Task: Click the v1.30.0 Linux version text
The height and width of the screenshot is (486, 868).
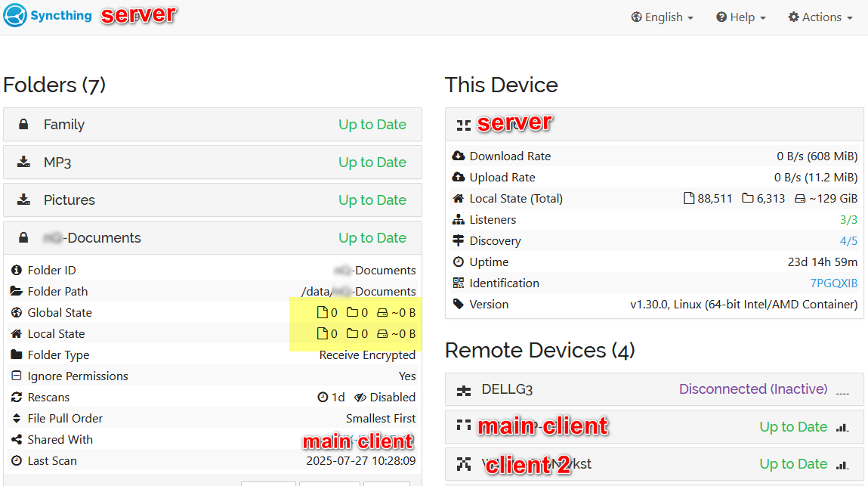Action: point(744,305)
